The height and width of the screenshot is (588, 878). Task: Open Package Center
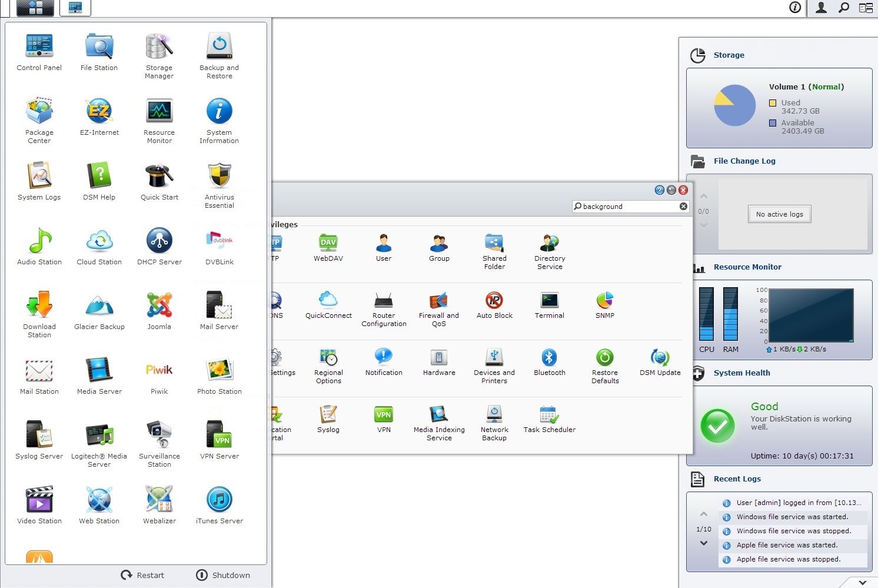pyautogui.click(x=39, y=121)
